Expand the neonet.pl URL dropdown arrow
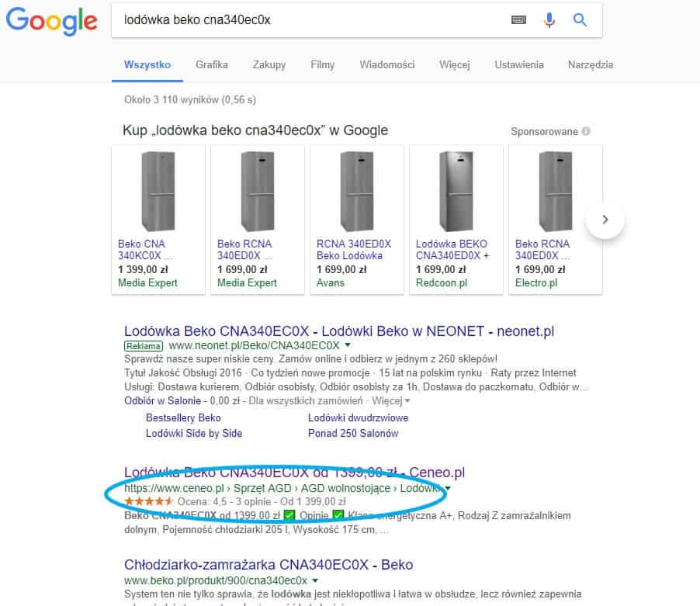 pyautogui.click(x=348, y=345)
